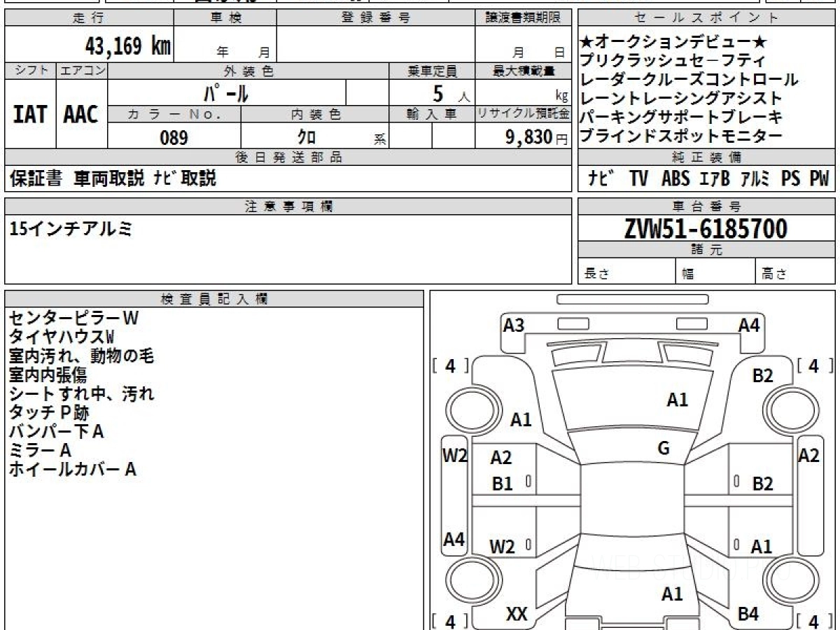This screenshot has height=630, width=840.
Task: Click the ABS equipment entry
Action: point(675,178)
